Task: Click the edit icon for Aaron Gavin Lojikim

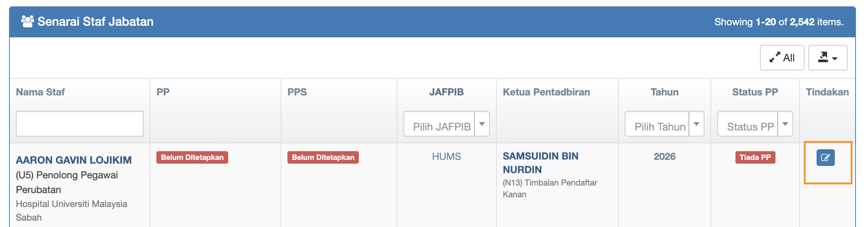Action: click(825, 158)
